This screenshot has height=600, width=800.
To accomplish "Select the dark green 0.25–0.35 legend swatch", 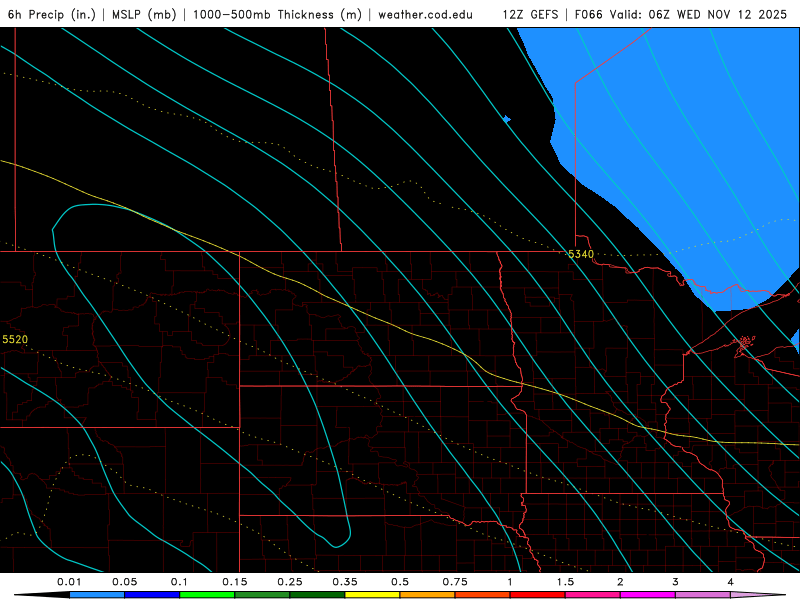I will pos(317,595).
